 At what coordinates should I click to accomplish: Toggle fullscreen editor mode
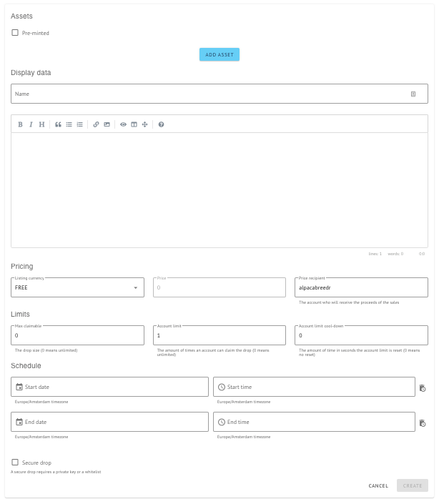(x=145, y=124)
